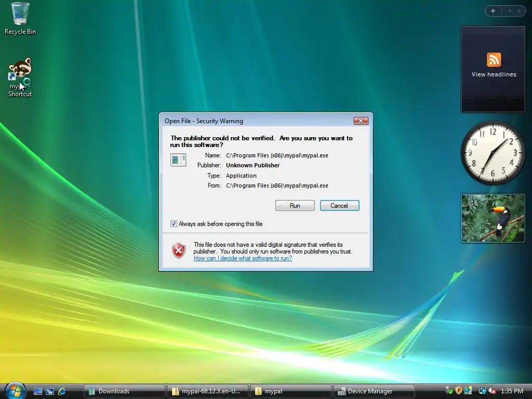The height and width of the screenshot is (399, 532).
Task: Click the red shield warning icon
Action: click(x=179, y=251)
